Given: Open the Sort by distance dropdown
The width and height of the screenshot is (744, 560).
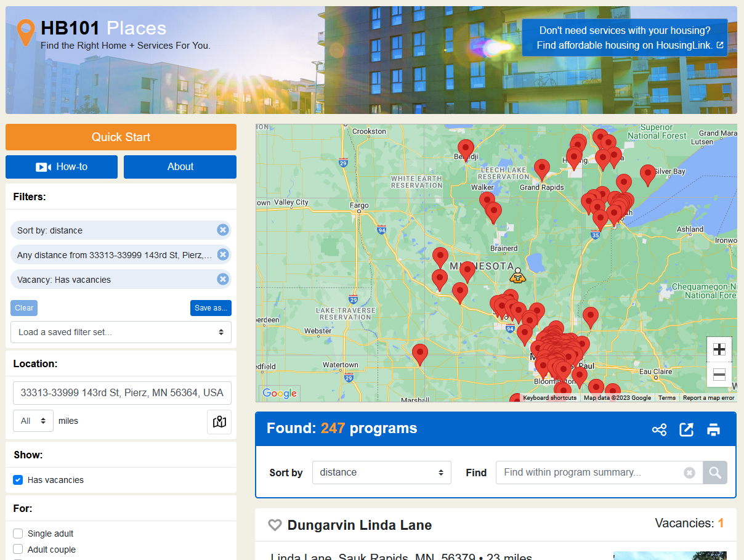Looking at the screenshot, I should (382, 473).
